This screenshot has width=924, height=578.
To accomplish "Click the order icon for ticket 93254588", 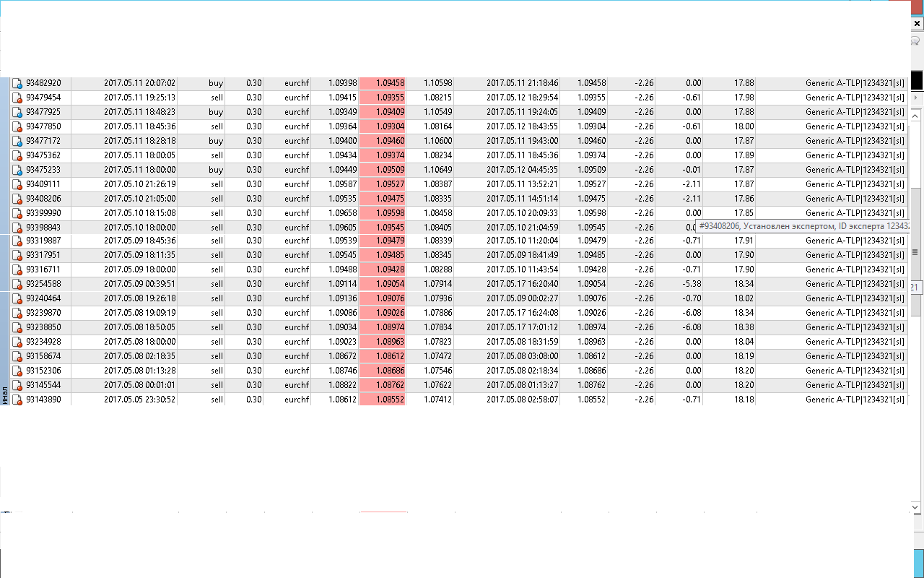I will (17, 284).
